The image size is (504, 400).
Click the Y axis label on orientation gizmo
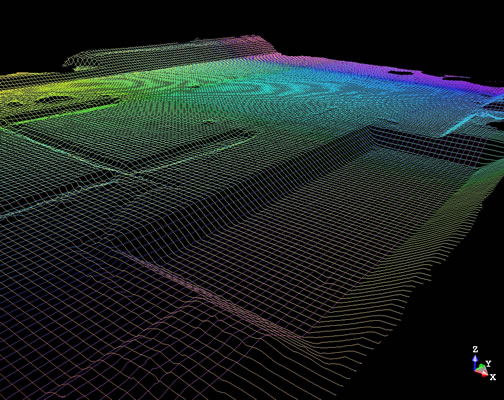click(488, 363)
